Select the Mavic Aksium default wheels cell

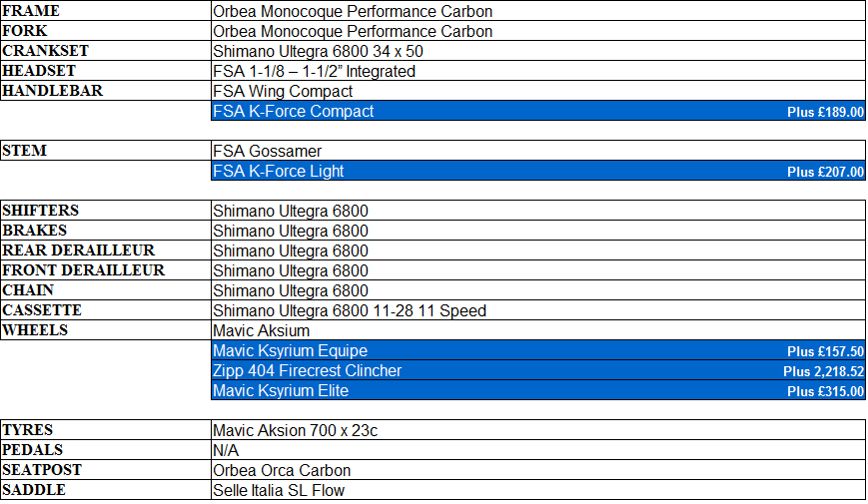(262, 330)
